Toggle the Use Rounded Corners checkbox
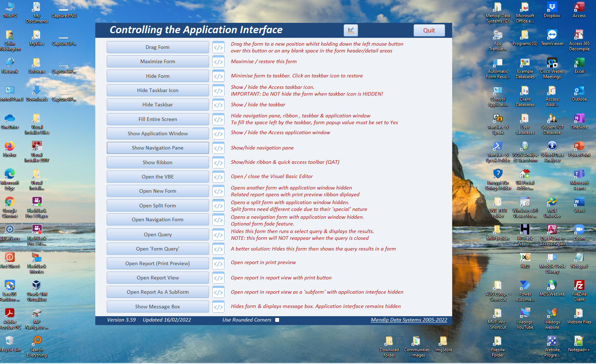Viewport: 596px width, 364px height. click(277, 320)
